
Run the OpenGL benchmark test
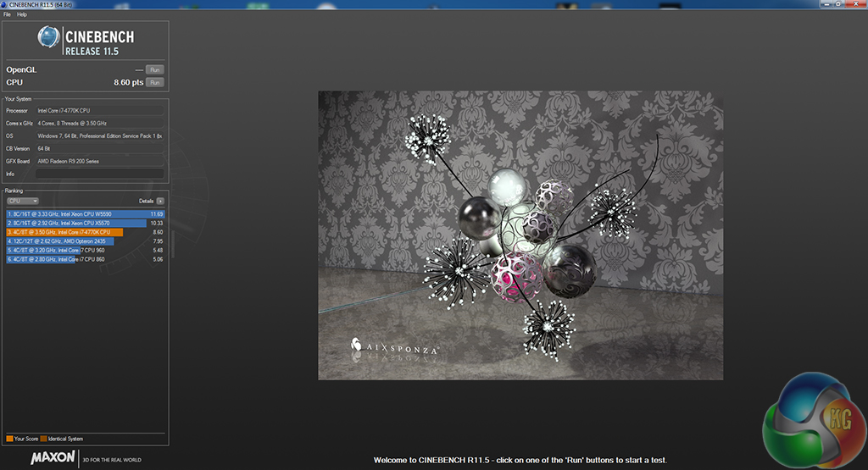(155, 69)
